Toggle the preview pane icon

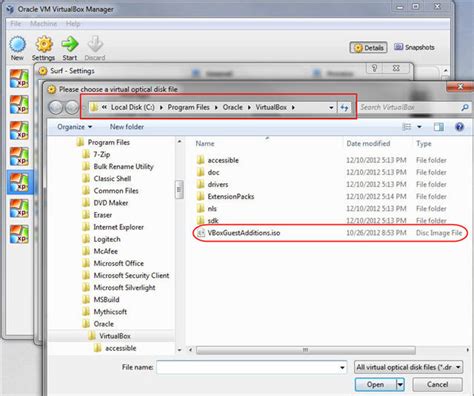pyautogui.click(x=439, y=127)
